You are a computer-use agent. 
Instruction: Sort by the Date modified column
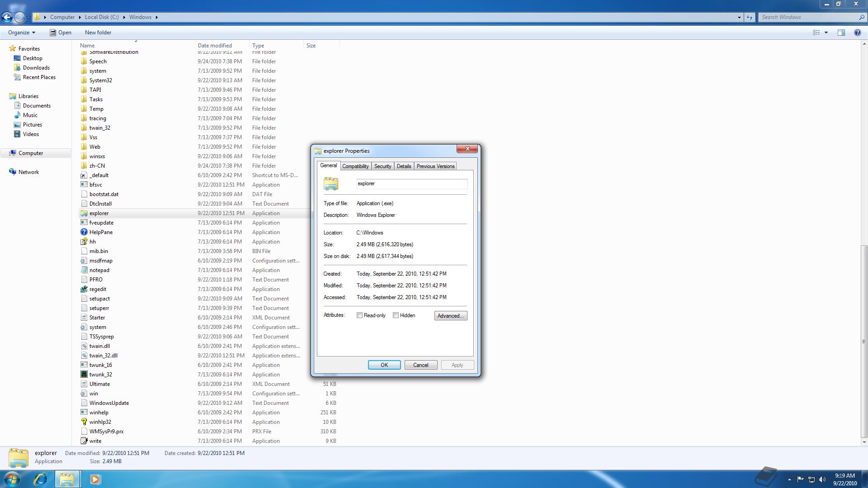pos(222,46)
